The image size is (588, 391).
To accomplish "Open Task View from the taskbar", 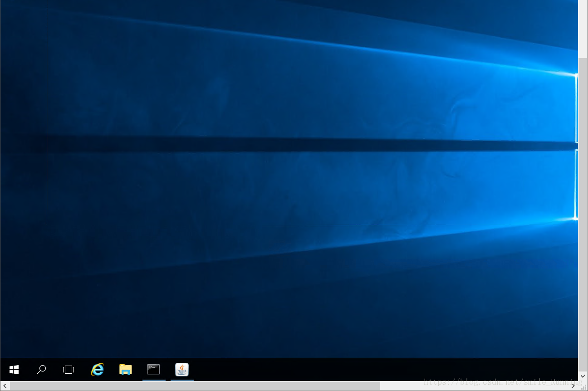I will (x=69, y=370).
